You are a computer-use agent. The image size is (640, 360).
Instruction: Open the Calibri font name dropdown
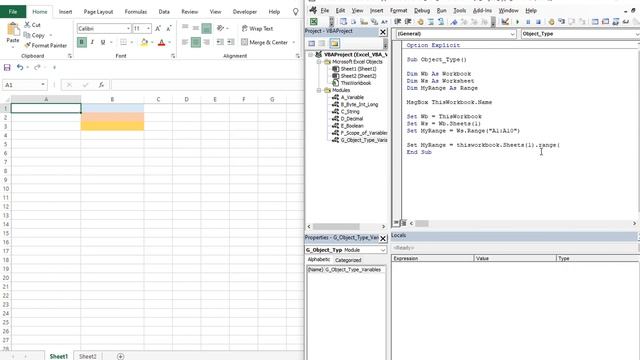(x=128, y=29)
